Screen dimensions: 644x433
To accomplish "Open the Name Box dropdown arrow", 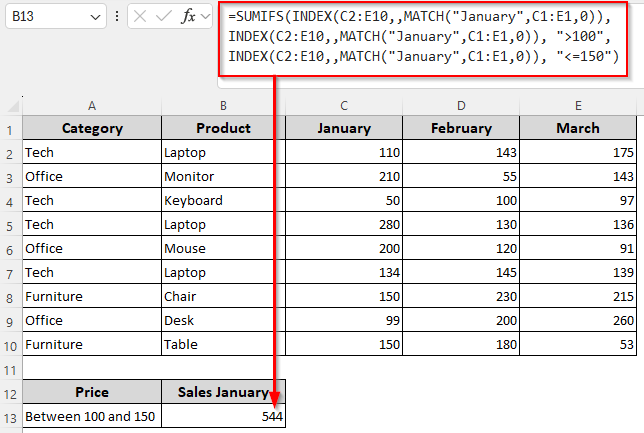I will tap(95, 17).
